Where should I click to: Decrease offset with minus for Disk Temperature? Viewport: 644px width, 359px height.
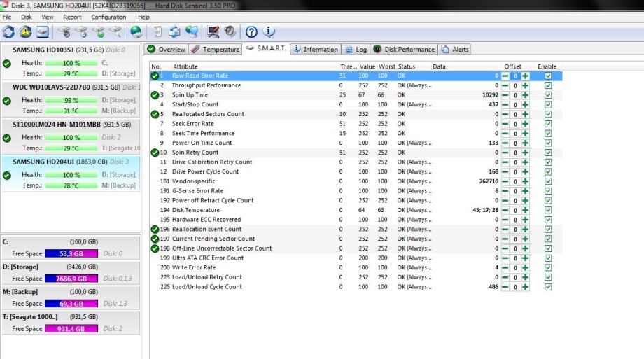click(x=505, y=211)
